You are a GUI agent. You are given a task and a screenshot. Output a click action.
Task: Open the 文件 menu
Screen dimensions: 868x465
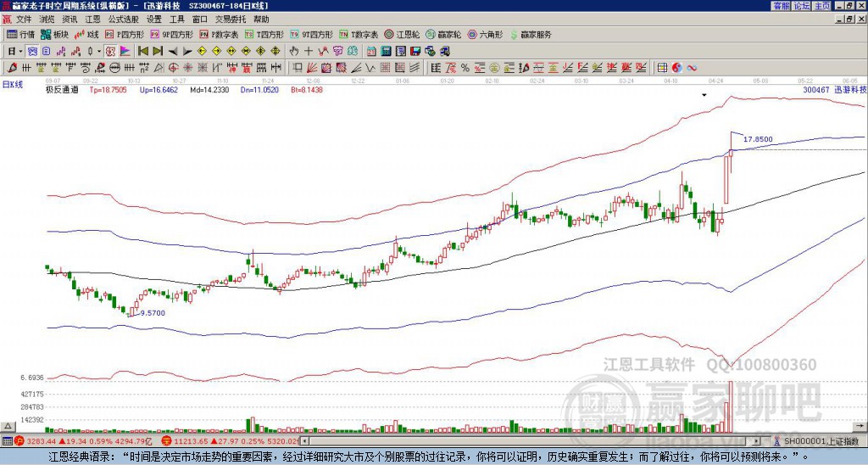point(24,20)
